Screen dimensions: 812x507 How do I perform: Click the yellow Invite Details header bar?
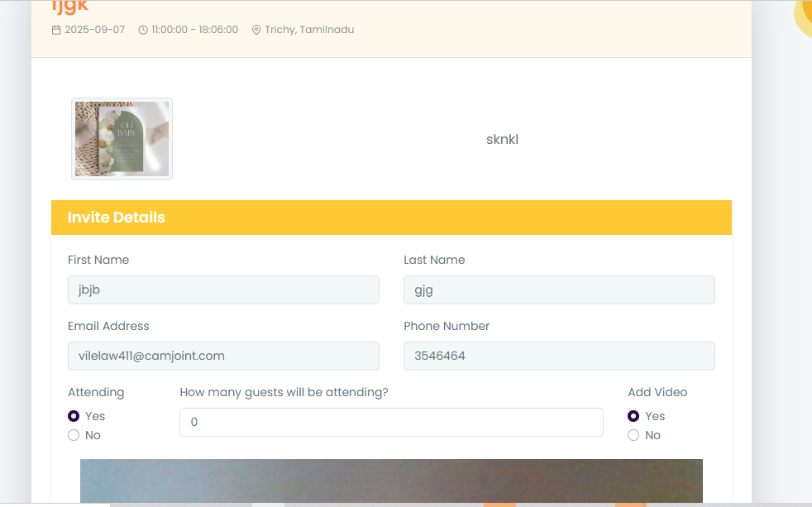(391, 218)
